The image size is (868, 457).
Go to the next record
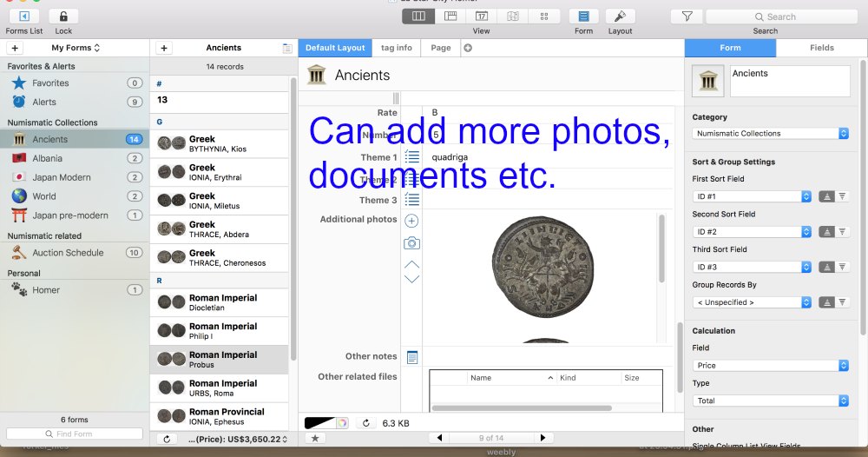tap(542, 438)
